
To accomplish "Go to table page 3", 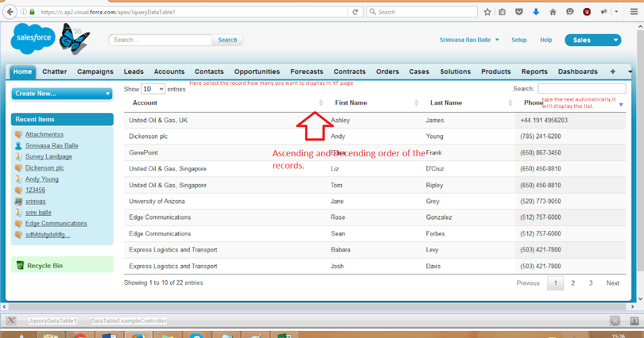I will coord(591,283).
